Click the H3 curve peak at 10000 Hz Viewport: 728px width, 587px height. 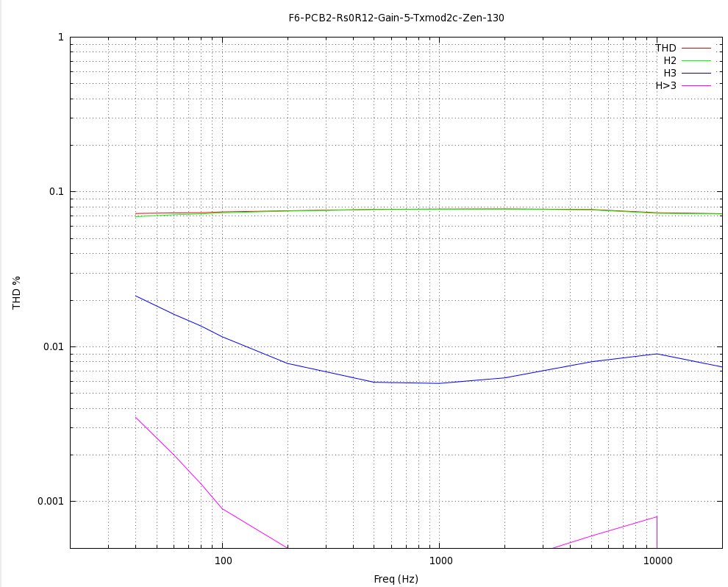[x=657, y=354]
